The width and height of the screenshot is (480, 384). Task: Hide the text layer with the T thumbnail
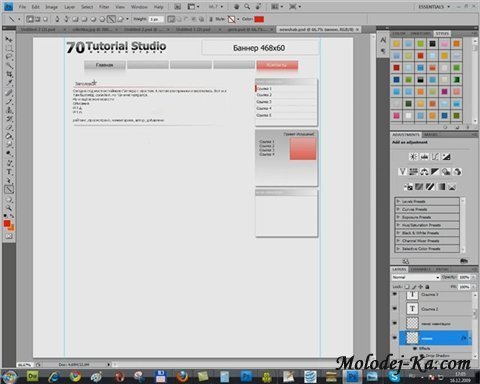(395, 308)
